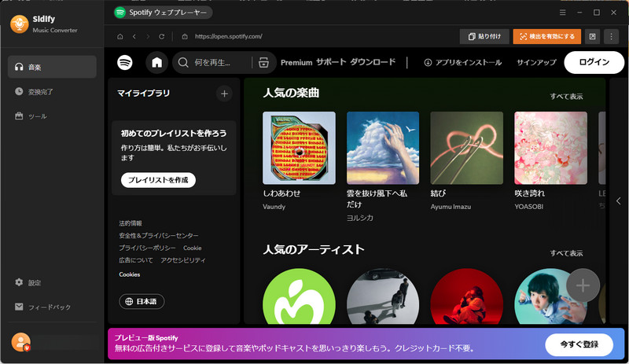Click the Ayumu Imazu artist name
The image size is (629, 364).
pyautogui.click(x=451, y=207)
